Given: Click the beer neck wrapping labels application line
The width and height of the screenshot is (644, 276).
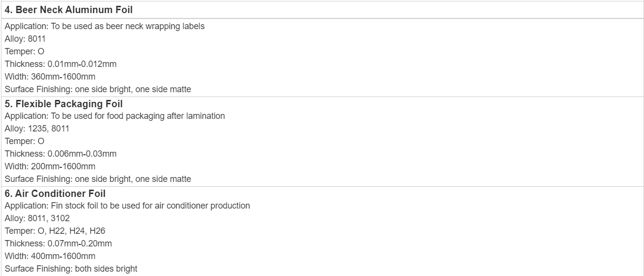Looking at the screenshot, I should point(104,26).
